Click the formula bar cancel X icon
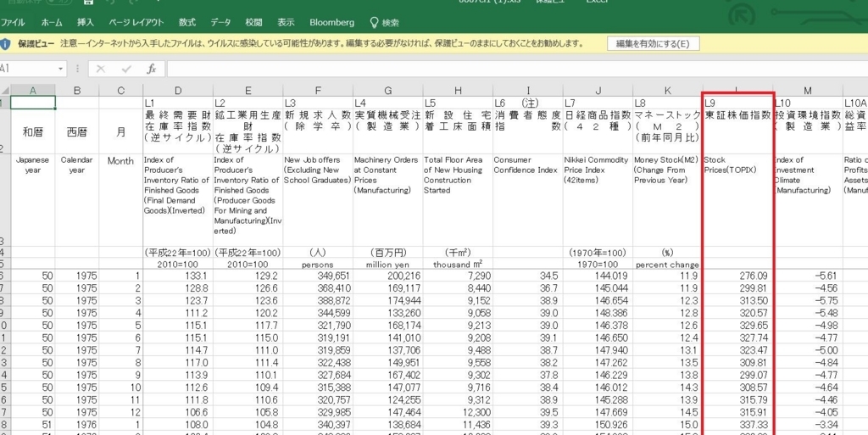This screenshot has width=868, height=435. point(101,69)
